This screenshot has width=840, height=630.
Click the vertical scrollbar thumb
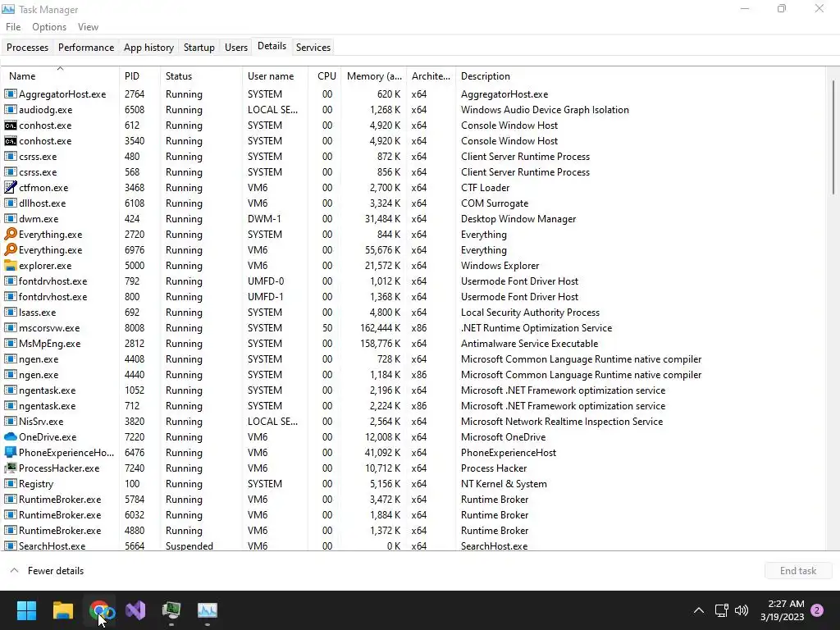tap(833, 137)
